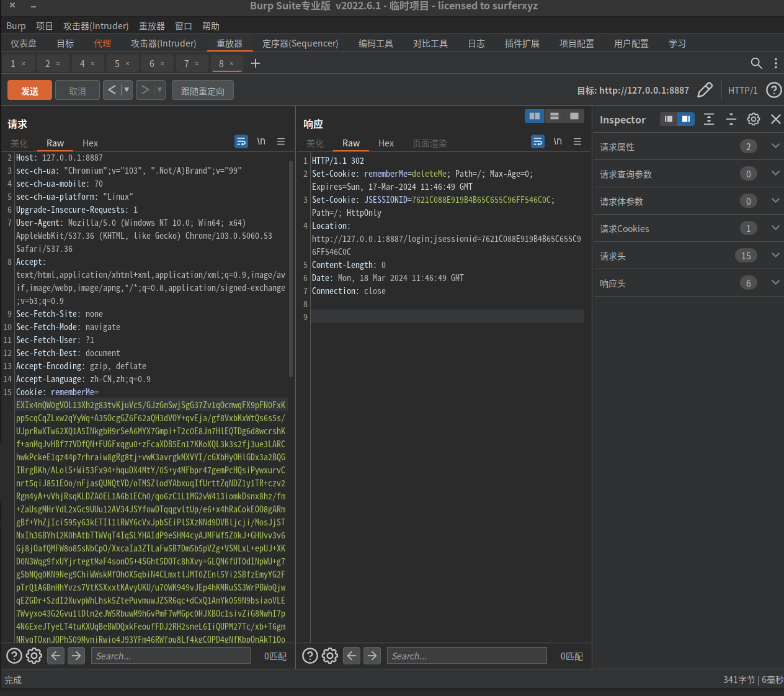This screenshot has width=784, height=696.
Task: Choose tabbed combined layout icon
Action: pyautogui.click(x=574, y=116)
